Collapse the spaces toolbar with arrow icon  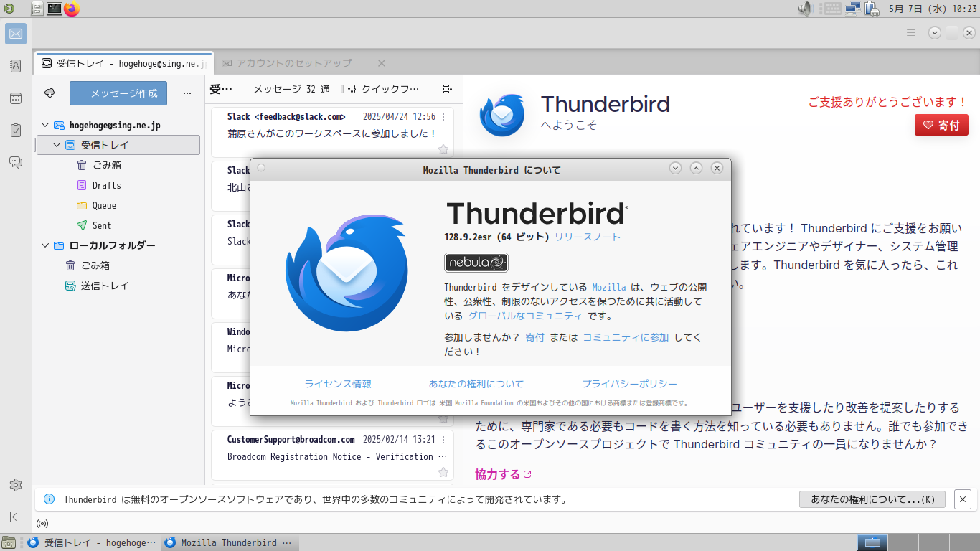point(16,517)
